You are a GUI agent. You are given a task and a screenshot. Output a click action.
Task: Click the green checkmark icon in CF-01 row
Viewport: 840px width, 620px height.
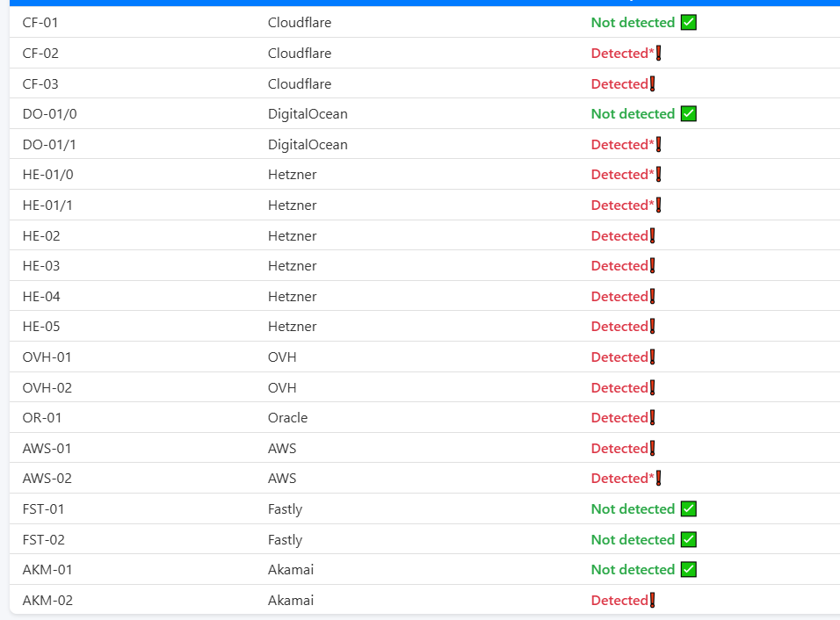(689, 23)
